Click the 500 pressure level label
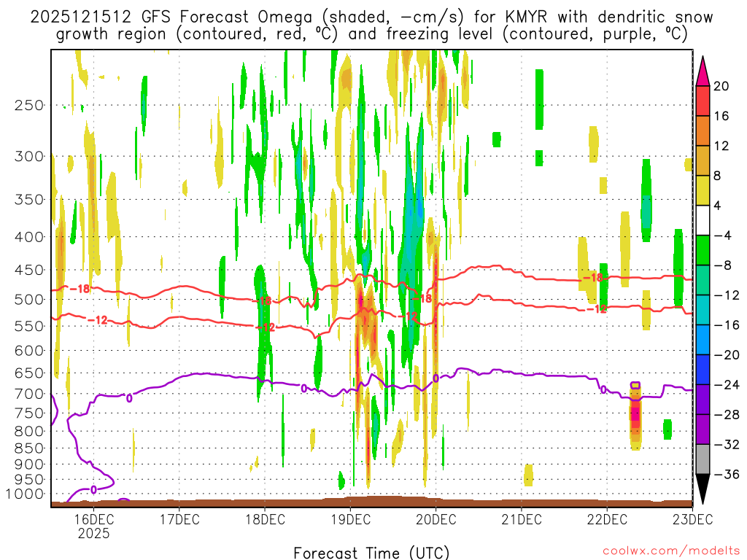The height and width of the screenshot is (560, 747). [29, 300]
